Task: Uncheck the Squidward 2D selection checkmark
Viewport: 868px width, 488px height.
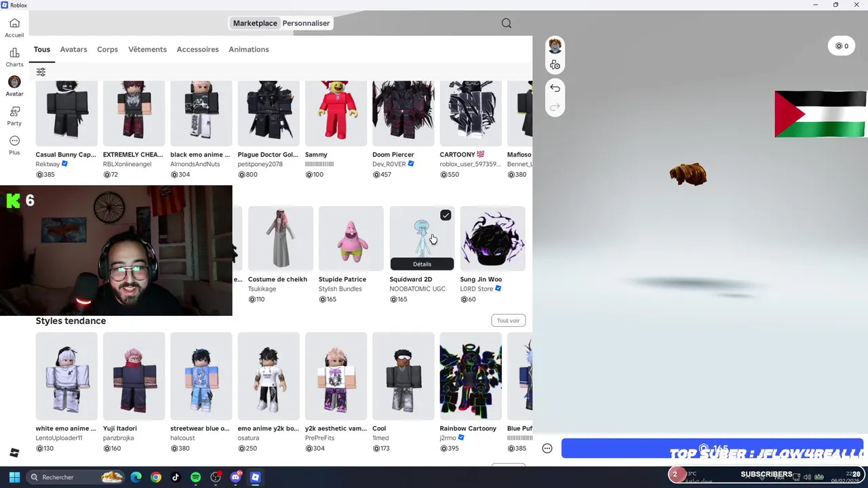Action: pyautogui.click(x=446, y=215)
